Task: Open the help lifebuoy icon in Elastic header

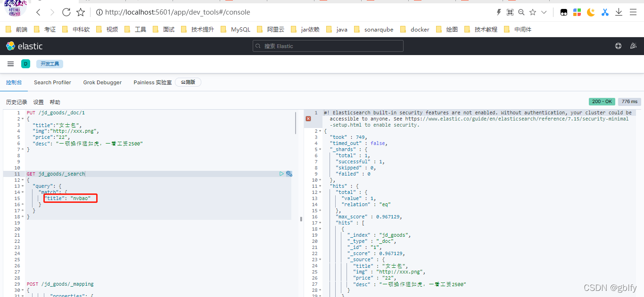Action: pyautogui.click(x=619, y=46)
